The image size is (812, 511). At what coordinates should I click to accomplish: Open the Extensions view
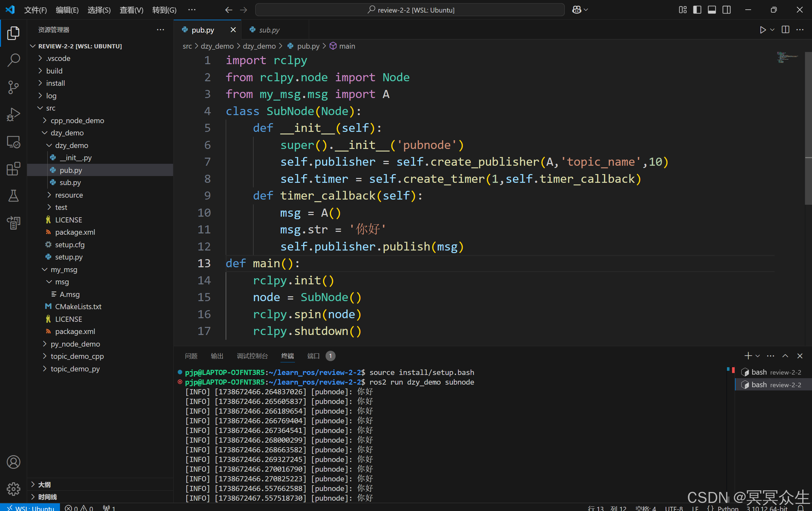(14, 169)
